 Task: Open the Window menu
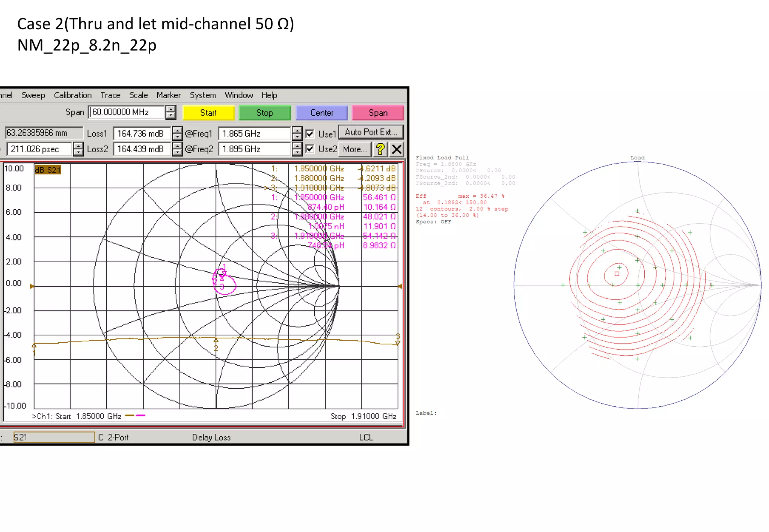(239, 95)
